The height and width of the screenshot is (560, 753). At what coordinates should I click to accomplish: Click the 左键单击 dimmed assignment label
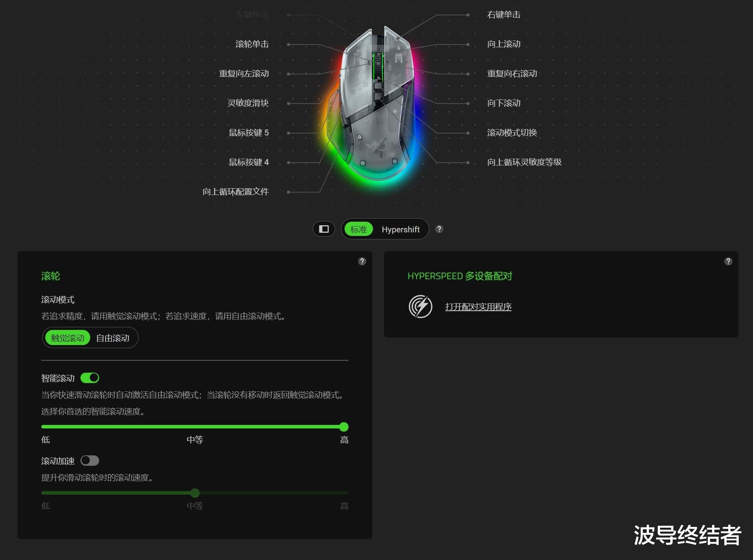point(252,15)
